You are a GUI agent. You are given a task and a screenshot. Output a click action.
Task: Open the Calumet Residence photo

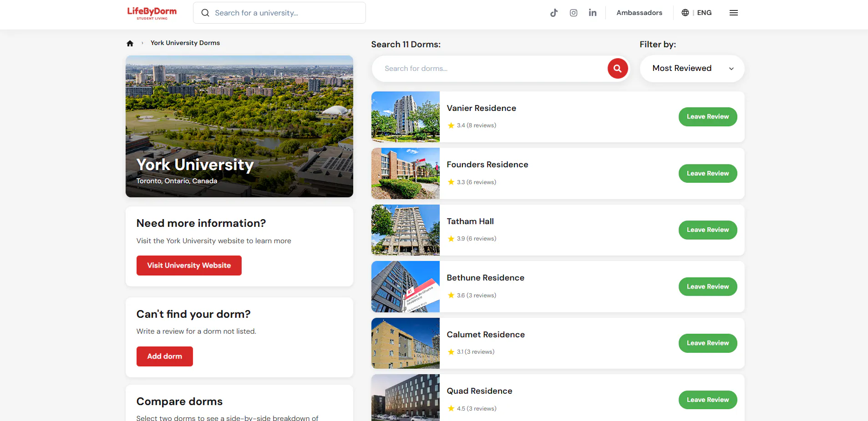[406, 343]
